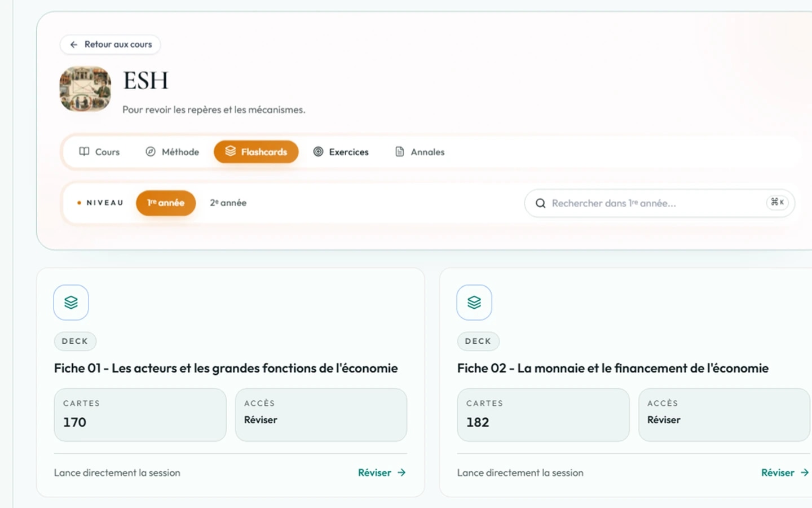Open Fiche 02 - La monnaie et le financement

tap(613, 368)
